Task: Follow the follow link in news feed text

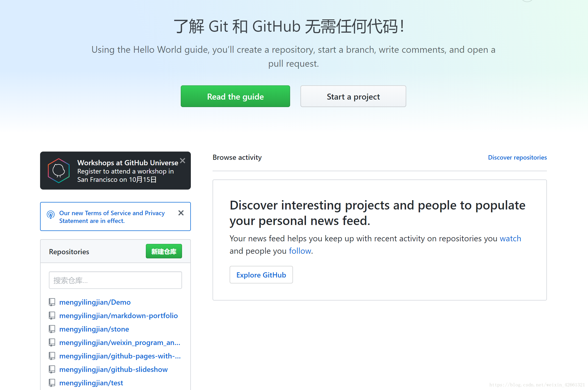Action: click(300, 251)
